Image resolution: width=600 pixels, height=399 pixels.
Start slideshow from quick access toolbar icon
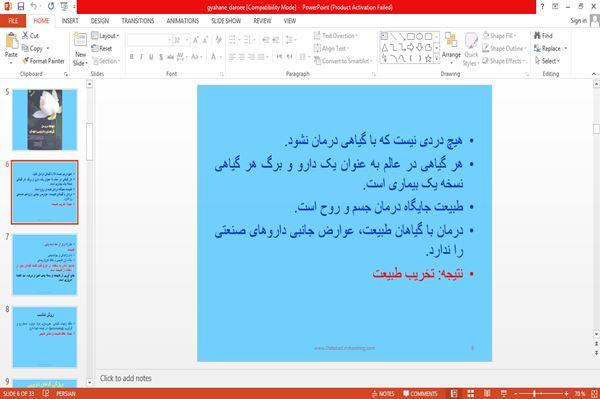(64, 6)
